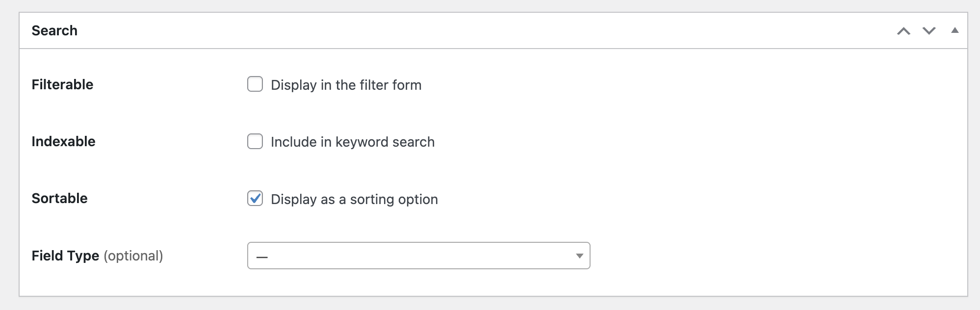This screenshot has width=980, height=310.
Task: Click the Field Type row label
Action: 65,256
